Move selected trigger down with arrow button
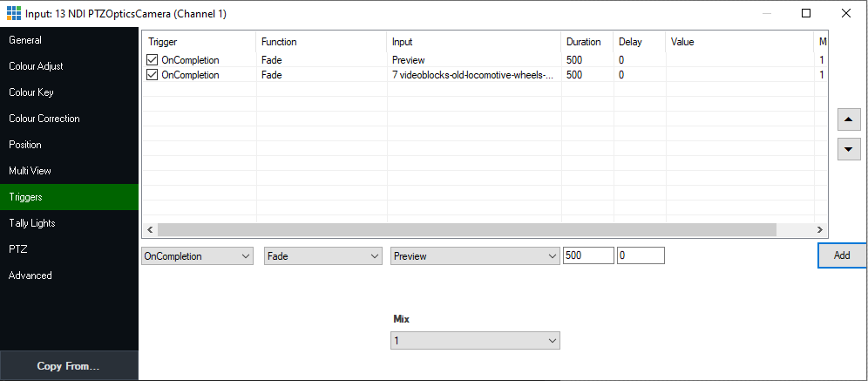This screenshot has height=381, width=868. coord(849,149)
